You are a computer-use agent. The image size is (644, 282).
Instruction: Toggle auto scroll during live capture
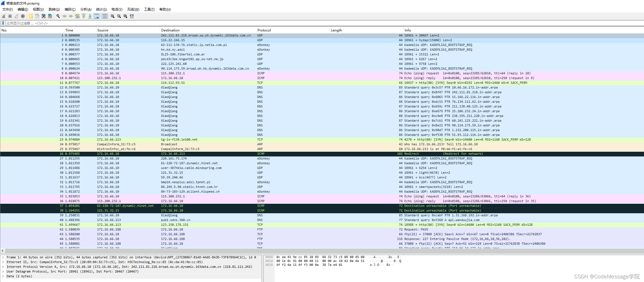click(x=97, y=16)
